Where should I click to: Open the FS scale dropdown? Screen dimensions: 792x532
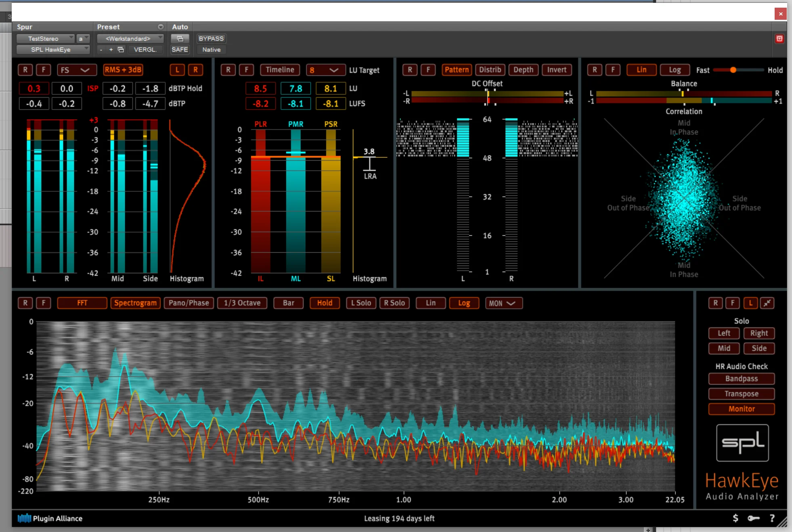[x=77, y=70]
